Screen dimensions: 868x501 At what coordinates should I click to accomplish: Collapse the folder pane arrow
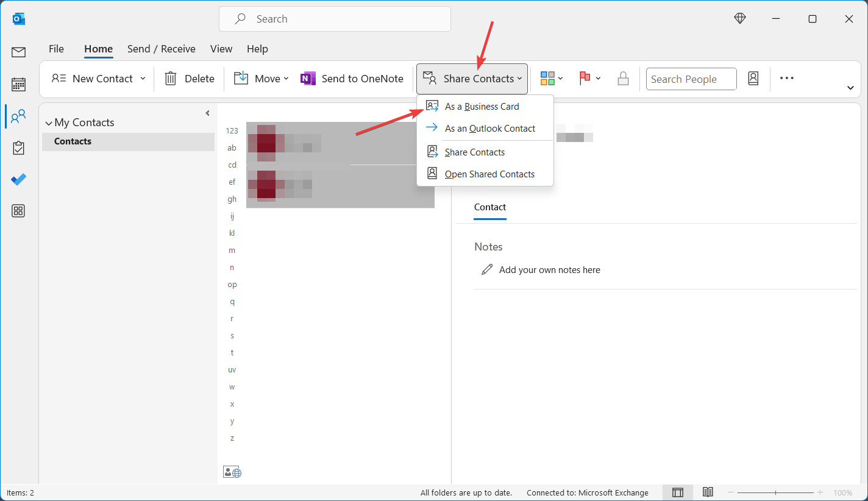pyautogui.click(x=207, y=113)
